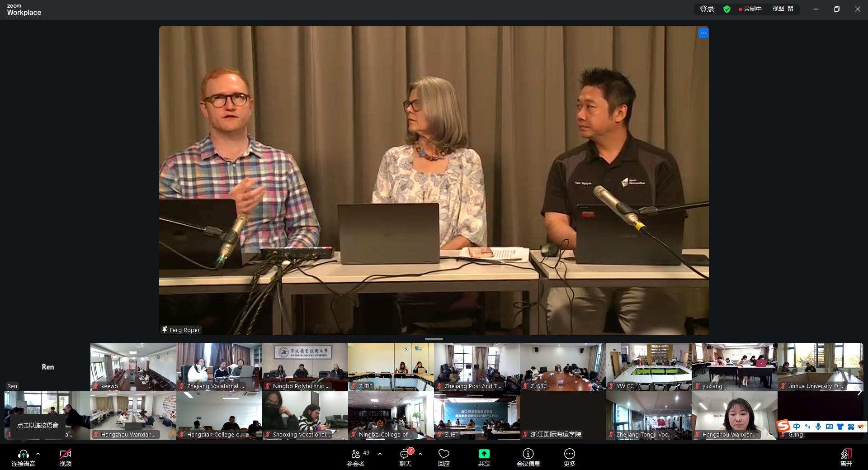Open 会议信息 meeting info

point(528,454)
